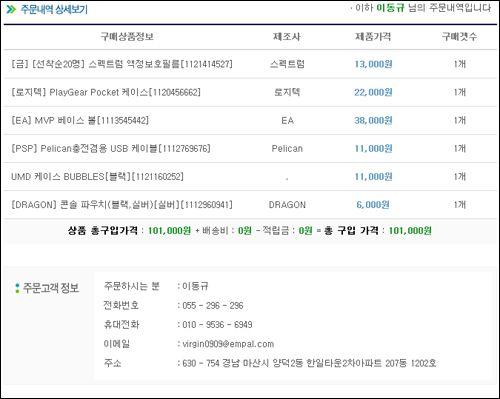Click the green name 이동규 in the header
The image size is (500, 399).
tap(390, 8)
